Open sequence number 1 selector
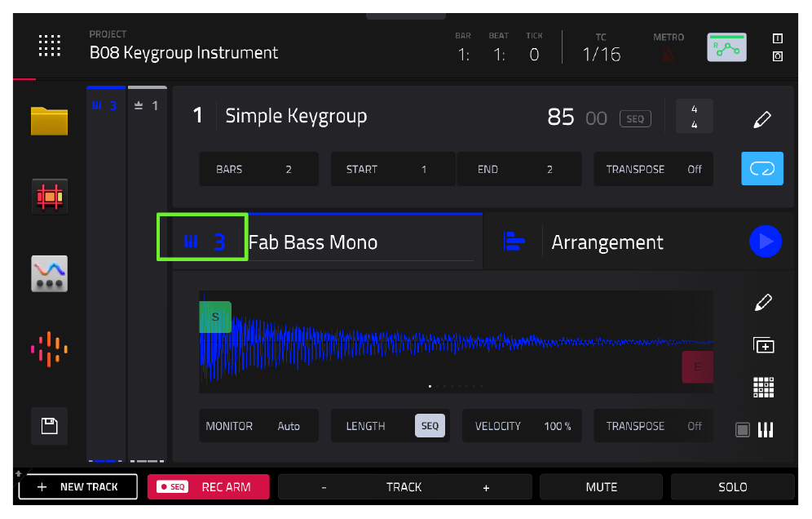The width and height of the screenshot is (812, 519). click(197, 116)
